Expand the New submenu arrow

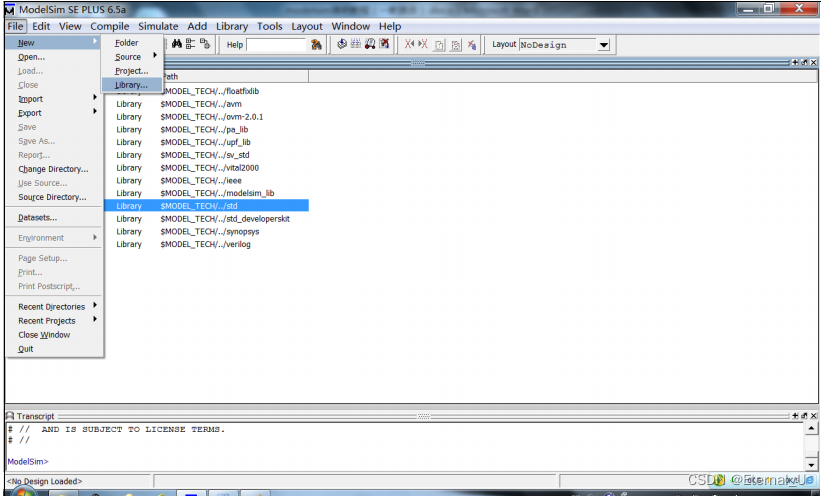(95, 41)
